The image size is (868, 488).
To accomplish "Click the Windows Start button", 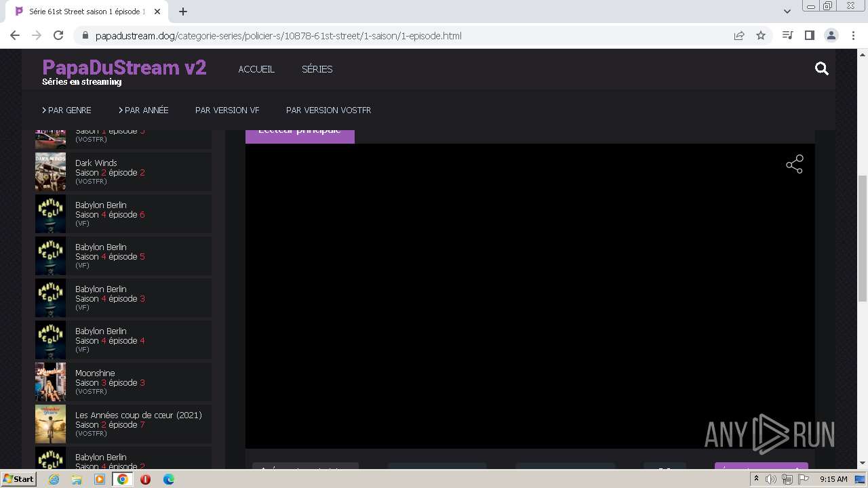I will click(x=18, y=479).
